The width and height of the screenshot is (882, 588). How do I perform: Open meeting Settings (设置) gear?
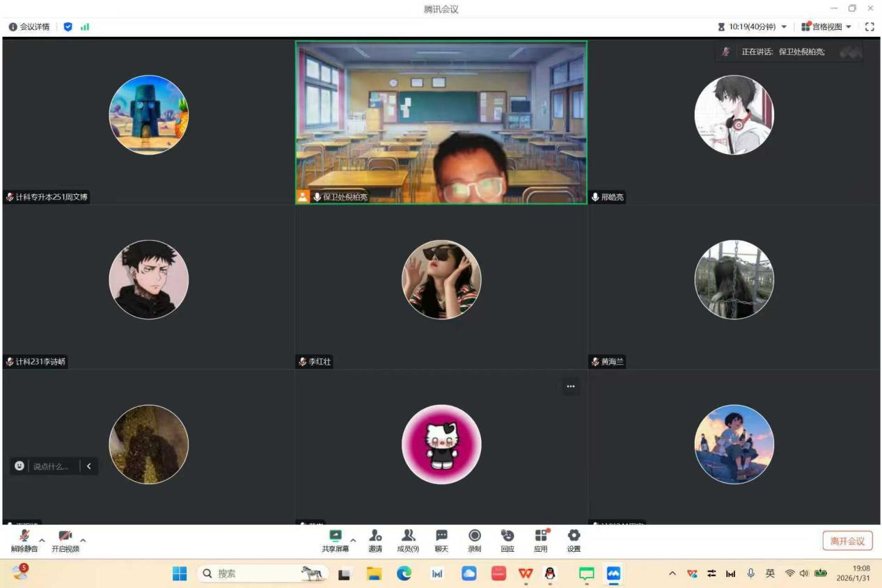pyautogui.click(x=574, y=540)
